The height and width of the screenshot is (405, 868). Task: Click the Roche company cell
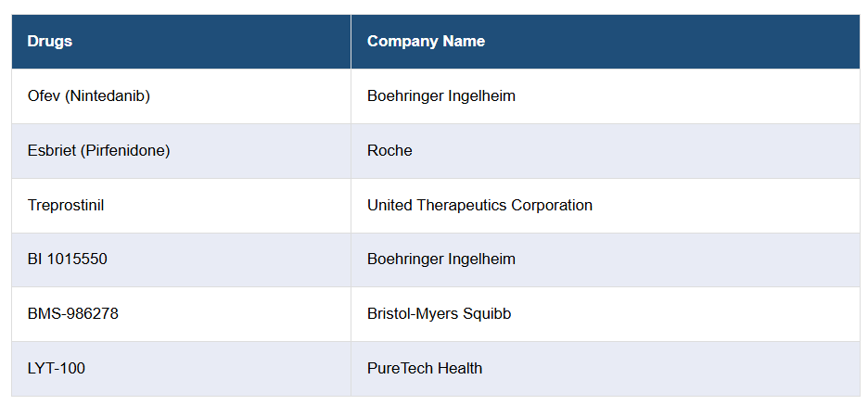coord(389,150)
